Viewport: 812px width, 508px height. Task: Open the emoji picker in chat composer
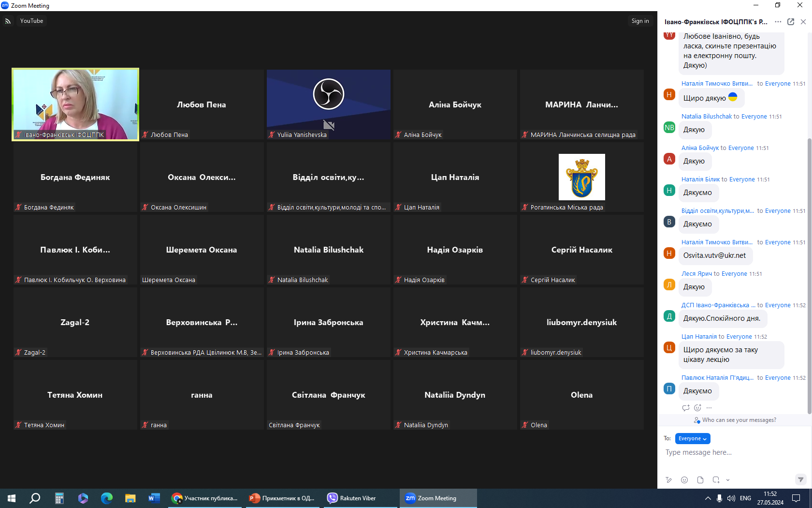tap(684, 480)
